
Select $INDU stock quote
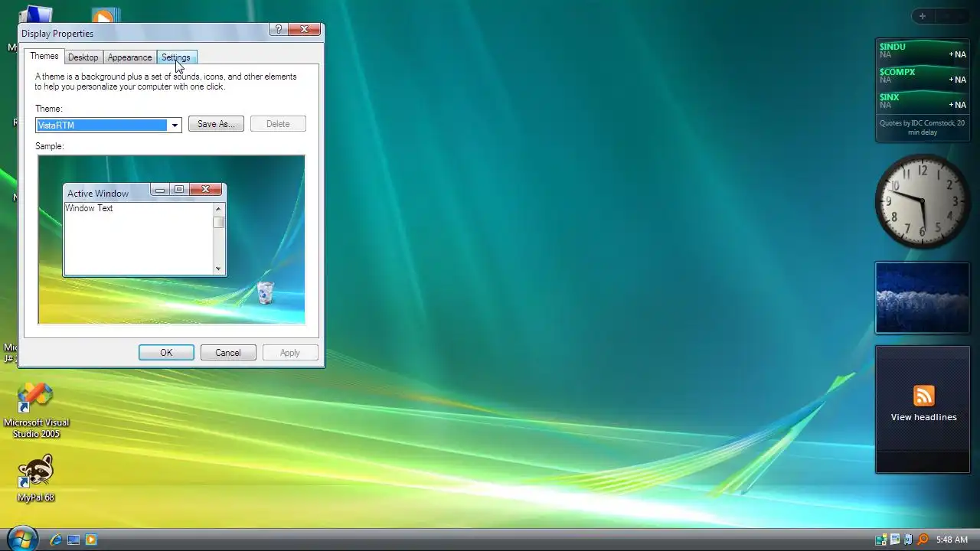click(x=923, y=51)
